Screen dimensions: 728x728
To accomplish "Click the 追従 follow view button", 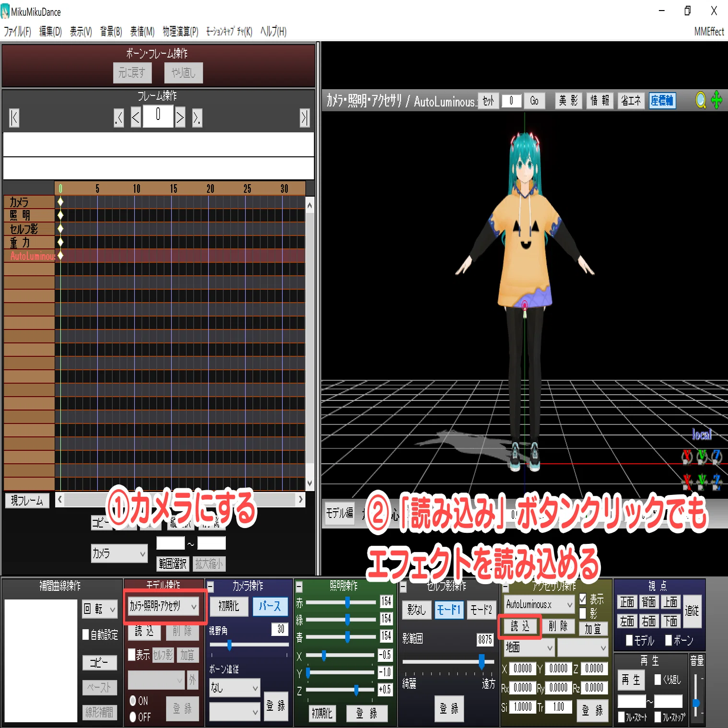I will point(692,611).
